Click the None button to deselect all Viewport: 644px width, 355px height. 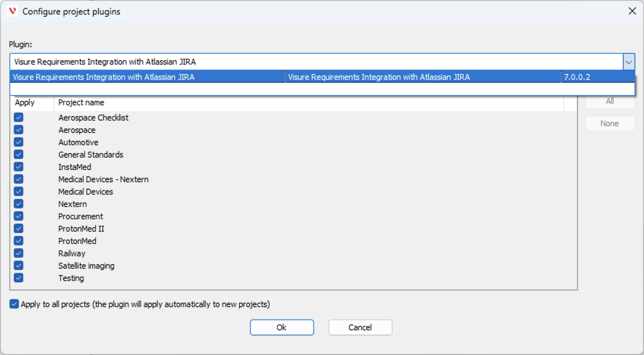point(610,123)
